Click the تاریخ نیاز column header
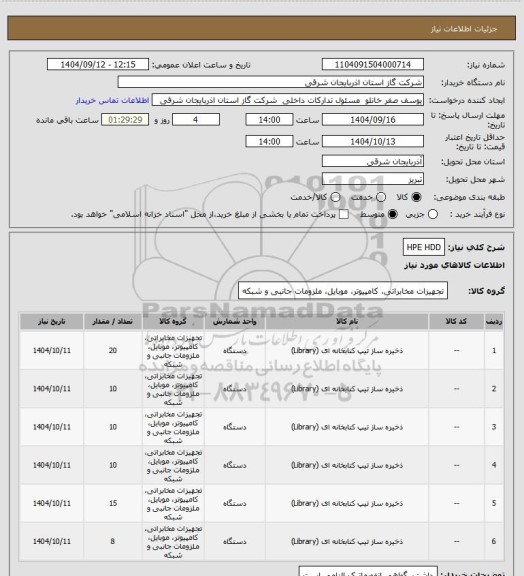The image size is (524, 576). pos(51,321)
